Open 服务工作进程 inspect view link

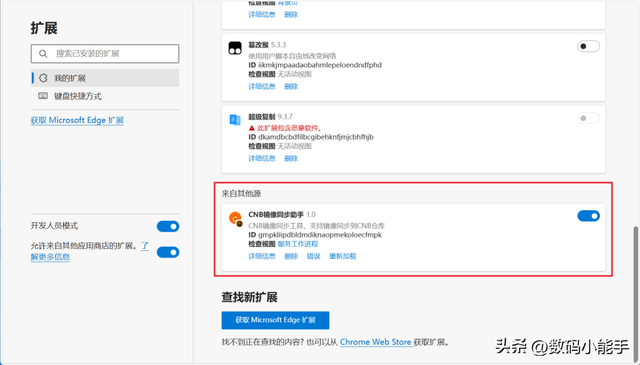pos(298,244)
